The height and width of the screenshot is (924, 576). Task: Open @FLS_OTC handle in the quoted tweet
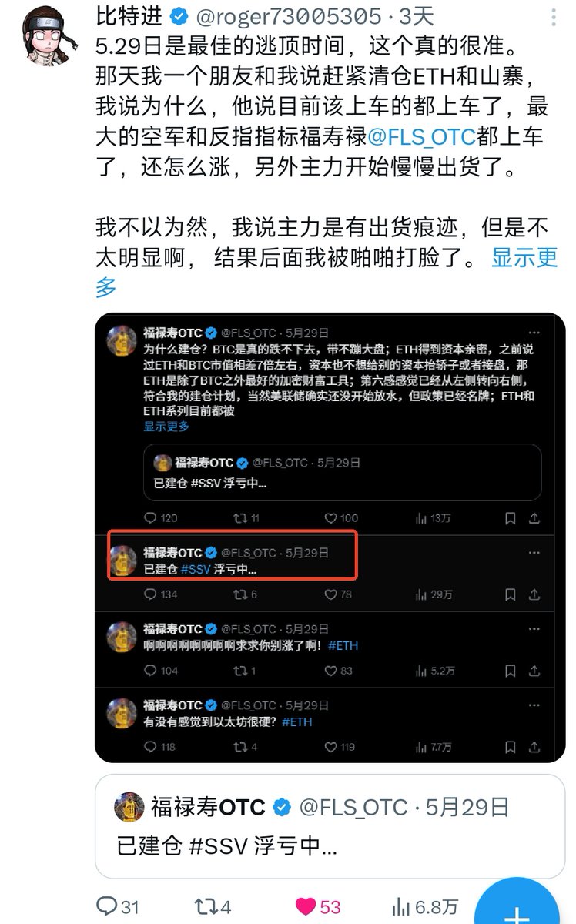pyautogui.click(x=353, y=807)
